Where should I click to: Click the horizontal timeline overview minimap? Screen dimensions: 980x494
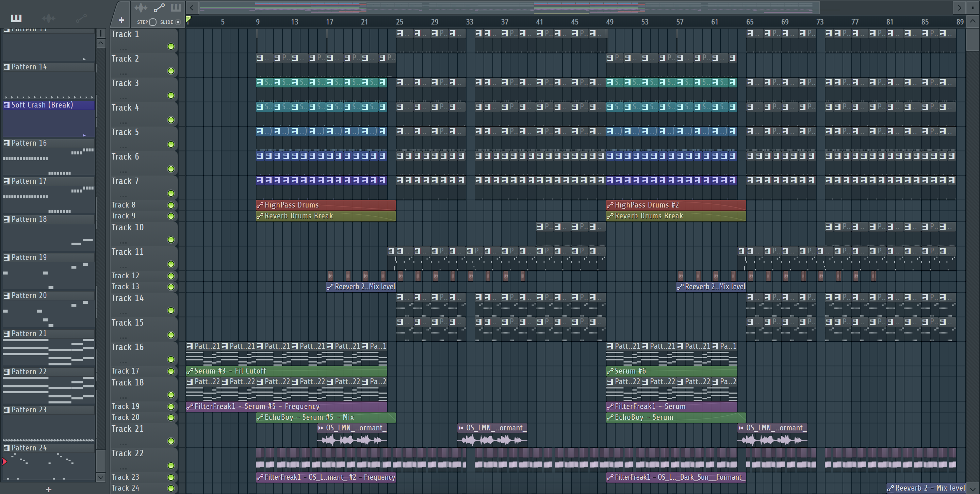(509, 7)
